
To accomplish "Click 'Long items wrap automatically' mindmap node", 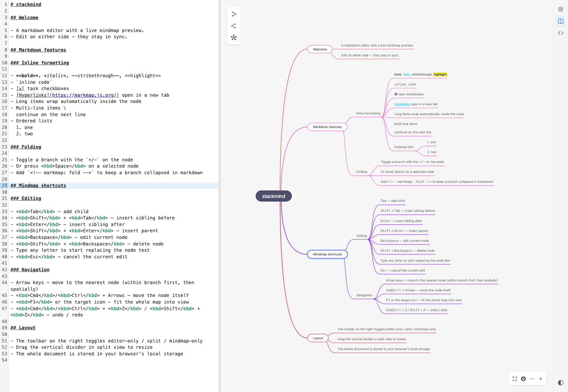I will pos(429,114).
